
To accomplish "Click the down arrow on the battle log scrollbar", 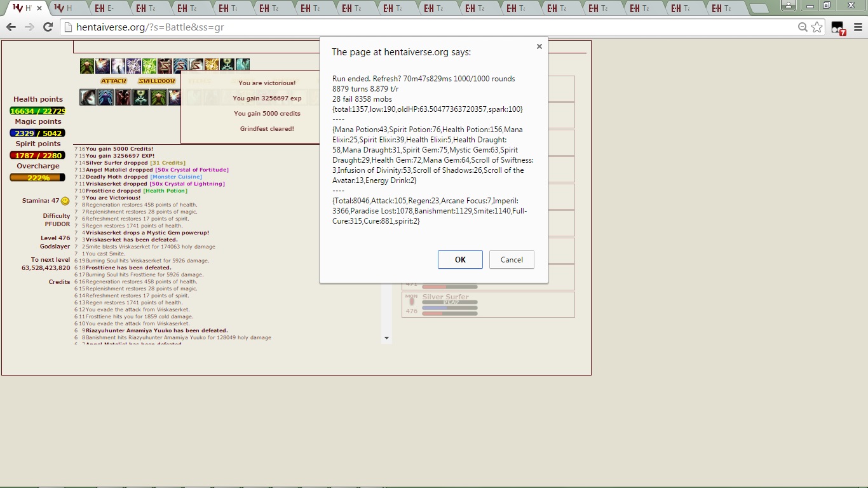I will click(386, 337).
